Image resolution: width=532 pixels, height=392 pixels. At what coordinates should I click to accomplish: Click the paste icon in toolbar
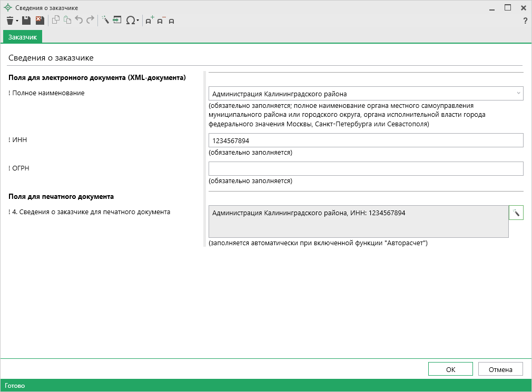click(x=67, y=21)
